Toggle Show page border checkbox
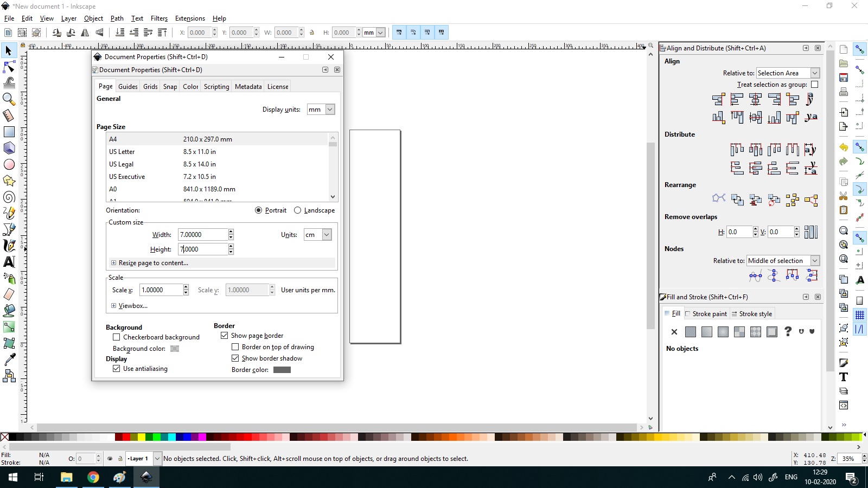Screen dimensions: 868x488 click(x=224, y=336)
